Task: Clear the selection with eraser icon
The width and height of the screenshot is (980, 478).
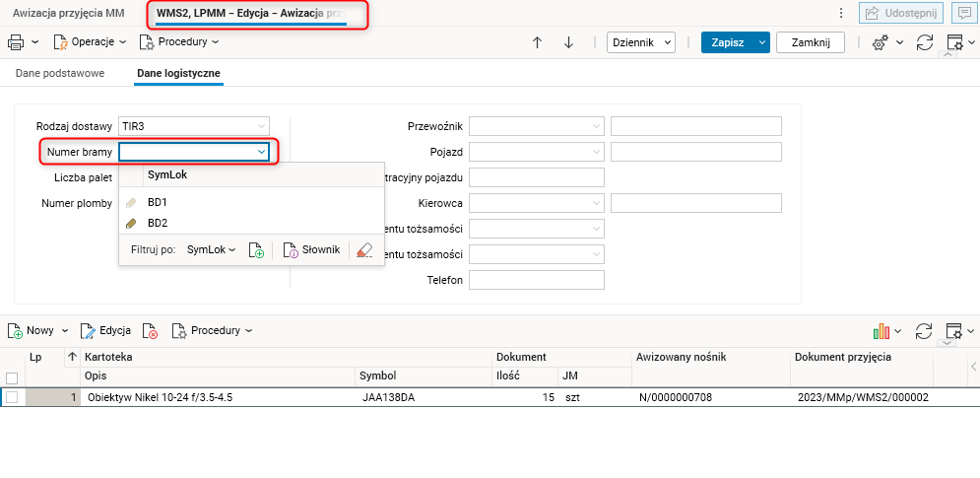Action: pos(363,250)
